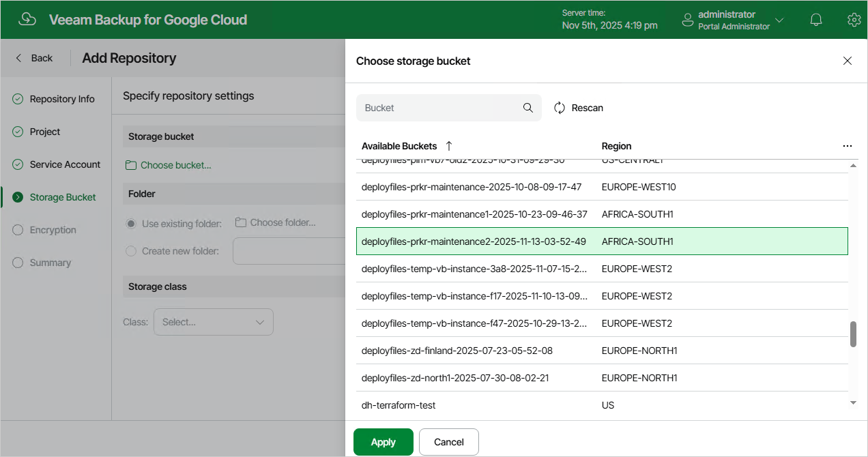Click the Repository Info completed checkmark icon

18,99
